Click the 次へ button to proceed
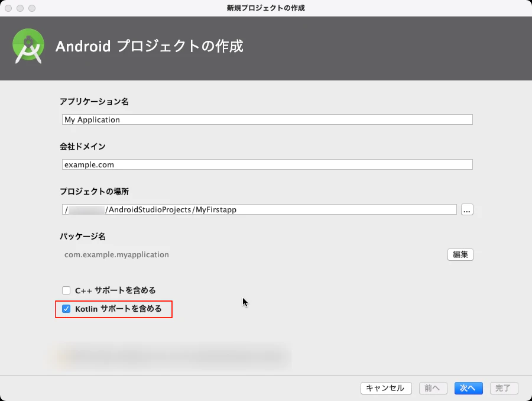The image size is (532, 401). tap(468, 388)
